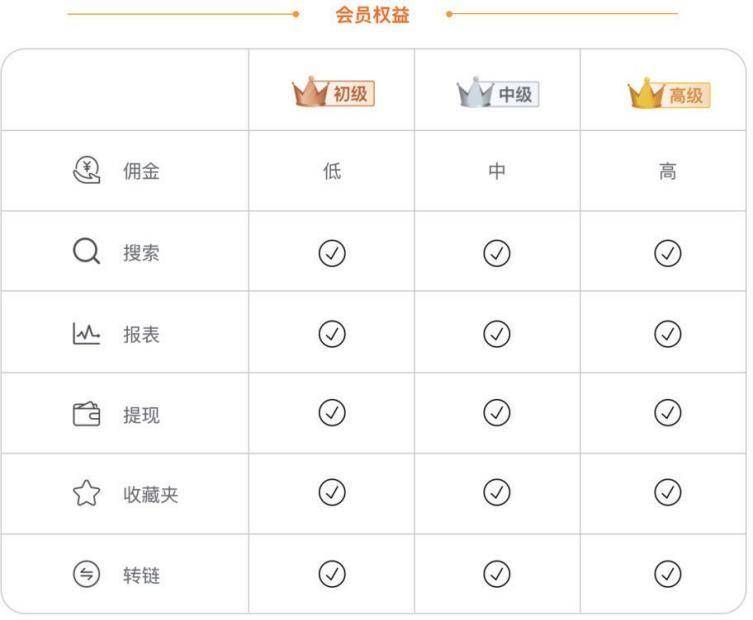Click the 佣金 row label text
The height and width of the screenshot is (620, 753).
point(141,171)
